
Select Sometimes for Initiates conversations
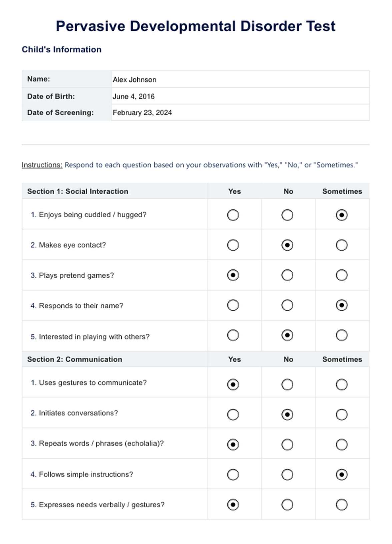coord(342,415)
